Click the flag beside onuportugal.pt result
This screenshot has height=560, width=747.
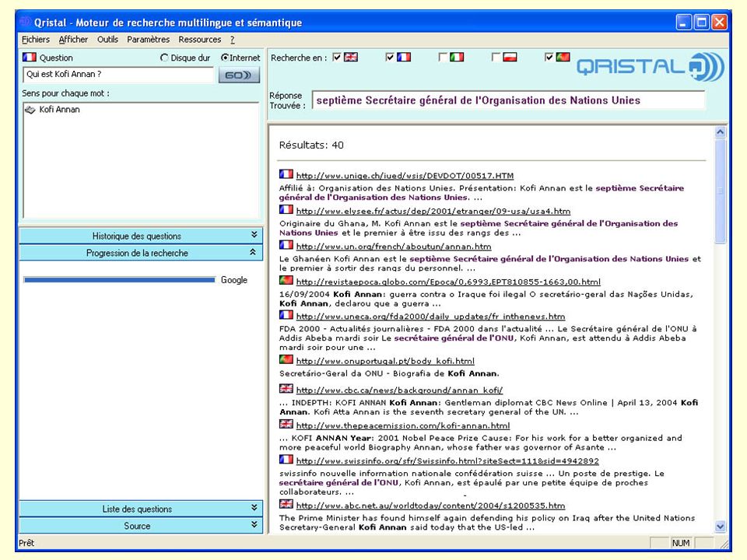[x=286, y=359]
